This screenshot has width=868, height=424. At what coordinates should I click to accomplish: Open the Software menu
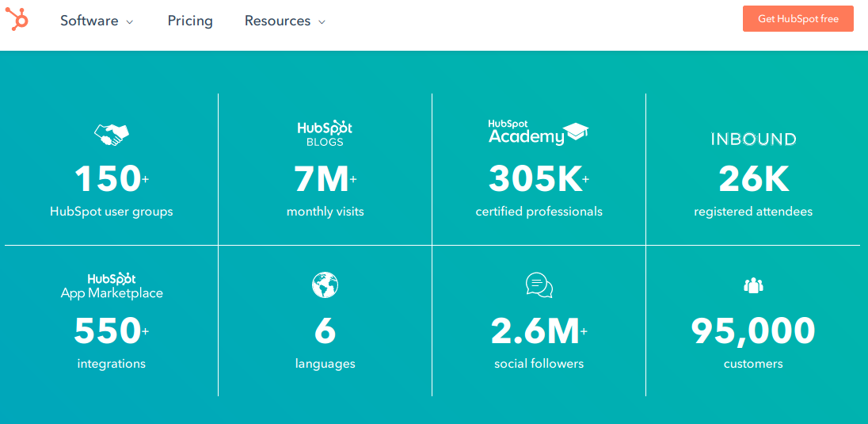[x=97, y=21]
